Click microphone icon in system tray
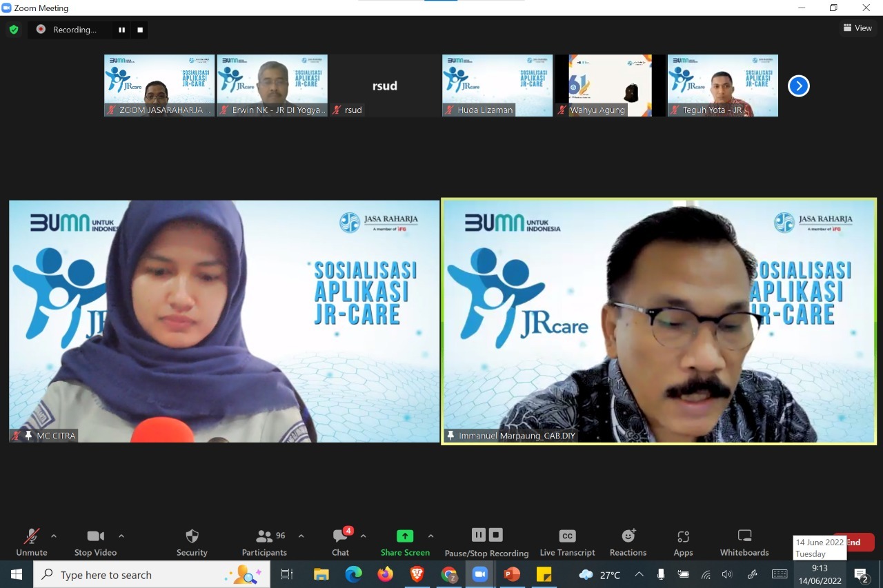The height and width of the screenshot is (588, 883). [661, 574]
